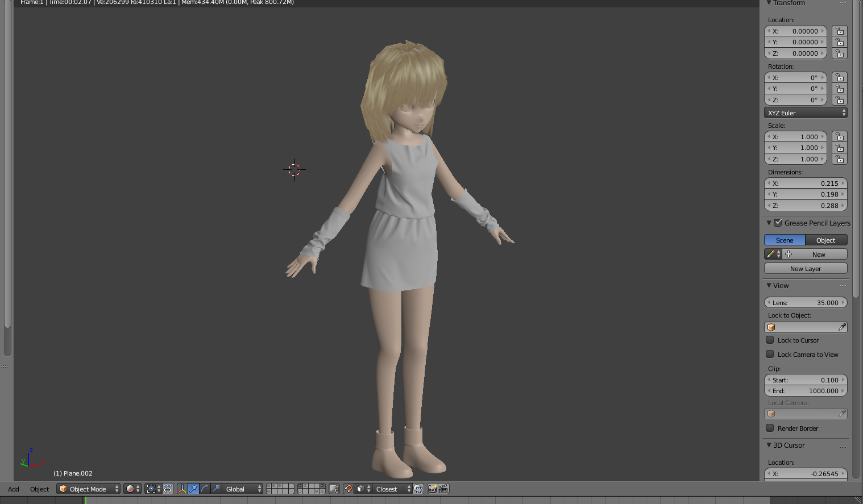Toggle the Render Border checkbox
The image size is (863, 504).
770,428
